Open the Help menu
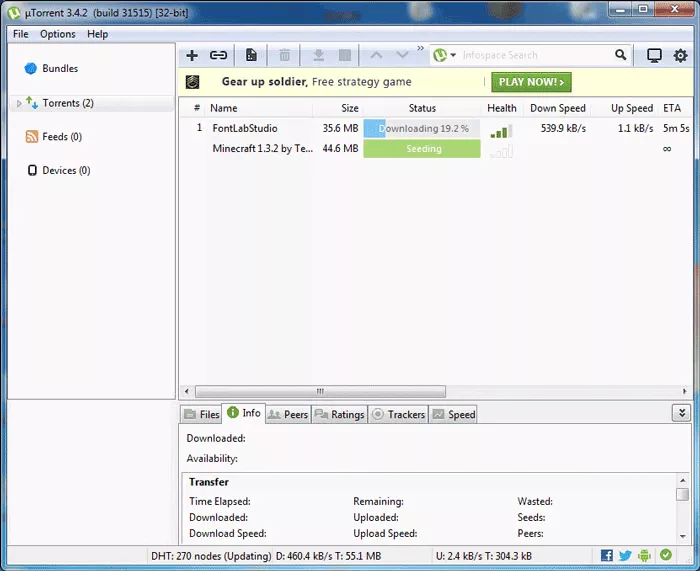Image resolution: width=700 pixels, height=571 pixels. 97,34
